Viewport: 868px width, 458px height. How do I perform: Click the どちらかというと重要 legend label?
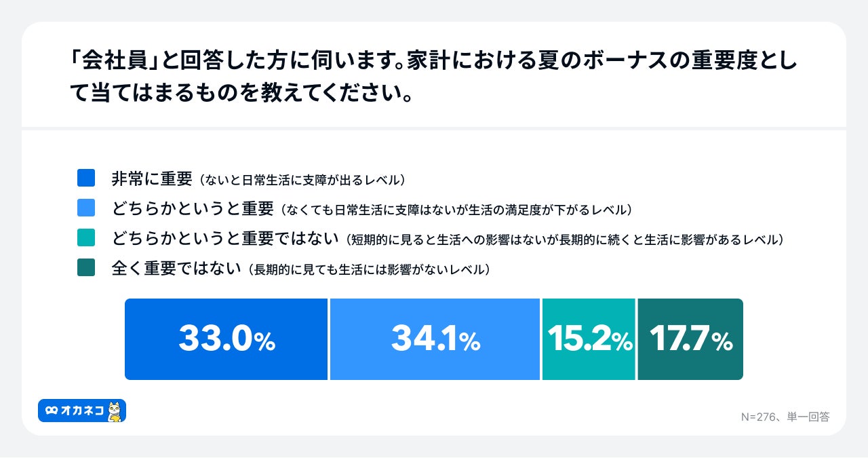[x=193, y=208]
